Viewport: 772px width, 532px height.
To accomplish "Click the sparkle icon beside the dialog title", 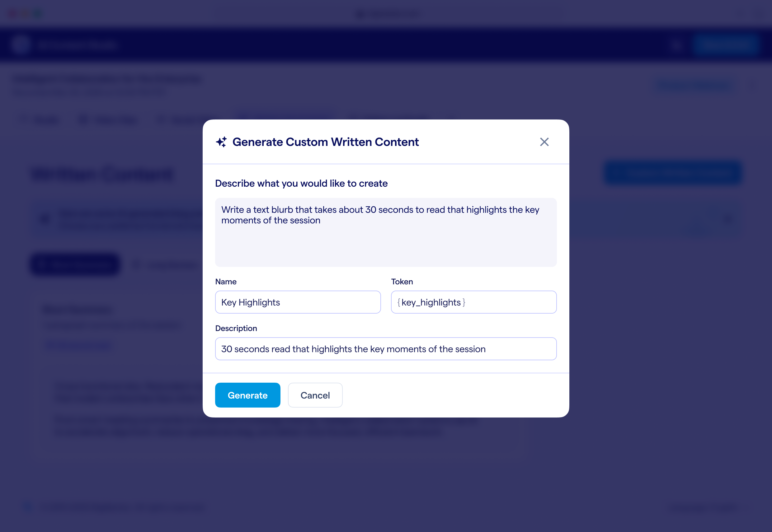I will click(221, 142).
